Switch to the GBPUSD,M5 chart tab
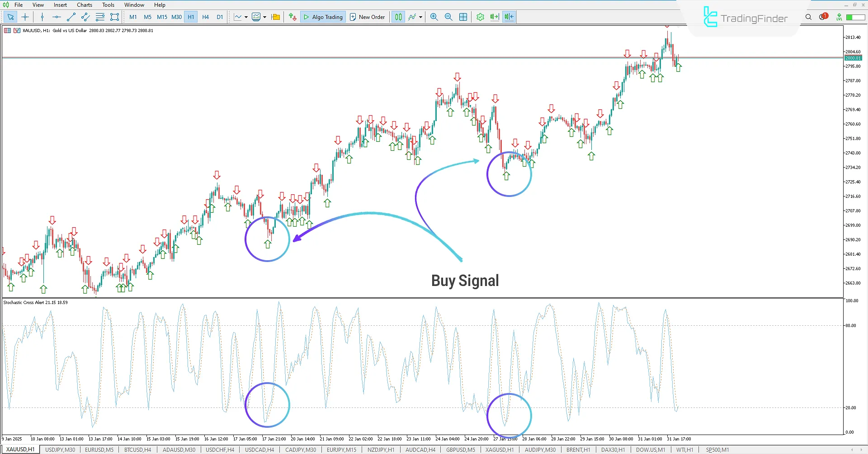 [x=460, y=449]
